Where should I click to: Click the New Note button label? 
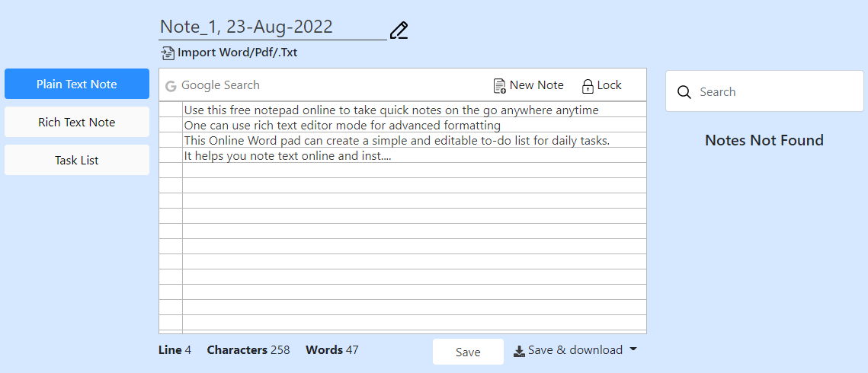coord(536,85)
